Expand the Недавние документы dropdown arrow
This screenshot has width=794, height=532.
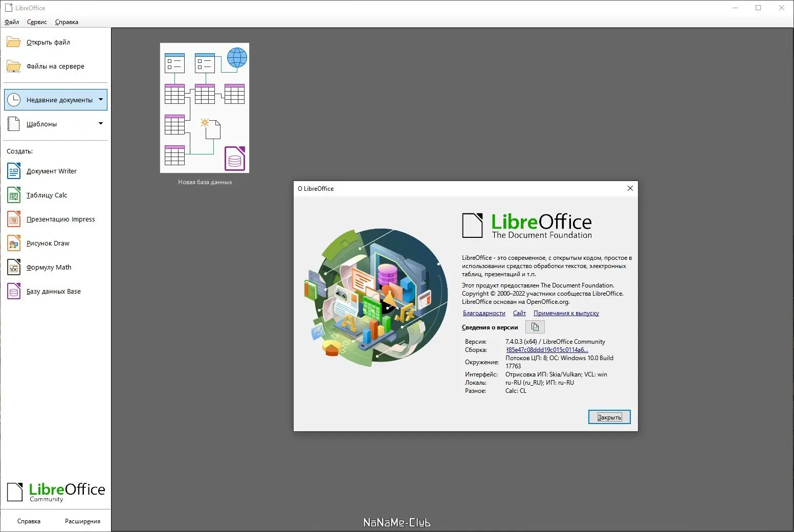point(101,99)
